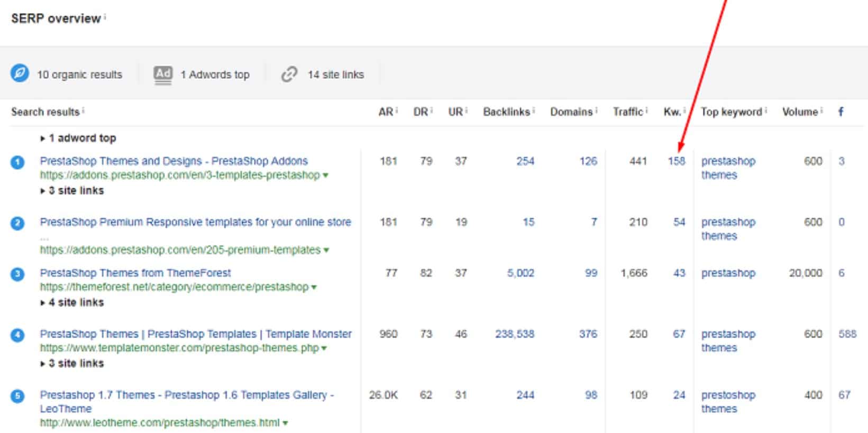Click prestoshop themes keyword in LeoTheme row
868x433 pixels.
click(x=728, y=402)
